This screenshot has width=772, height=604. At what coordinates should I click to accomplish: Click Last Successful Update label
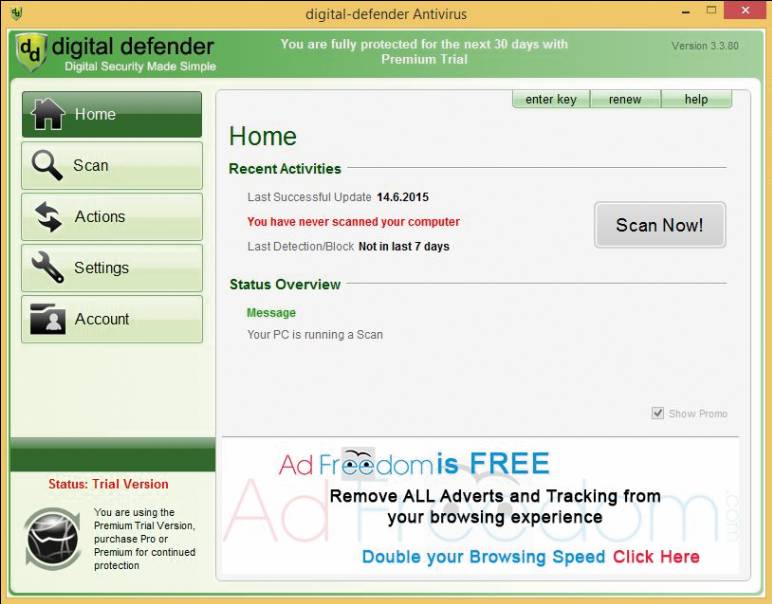[309, 197]
